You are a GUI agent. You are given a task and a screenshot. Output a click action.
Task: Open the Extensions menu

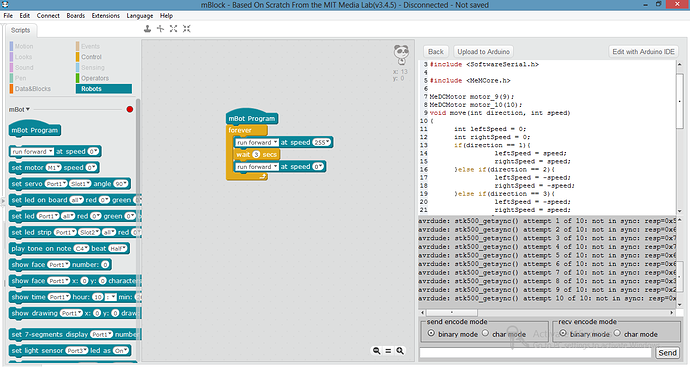106,15
